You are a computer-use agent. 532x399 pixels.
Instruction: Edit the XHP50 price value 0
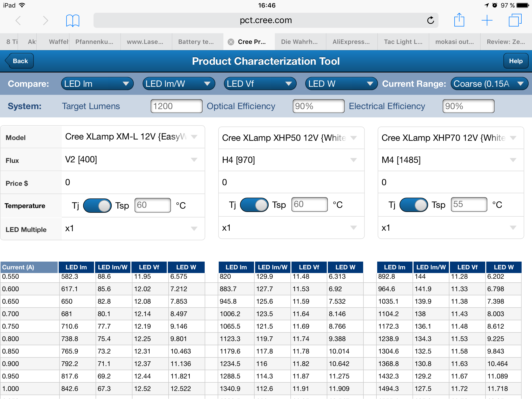tap(291, 182)
